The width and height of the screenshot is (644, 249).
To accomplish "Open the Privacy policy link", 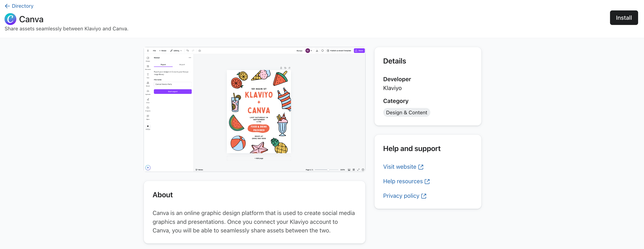I will (401, 196).
